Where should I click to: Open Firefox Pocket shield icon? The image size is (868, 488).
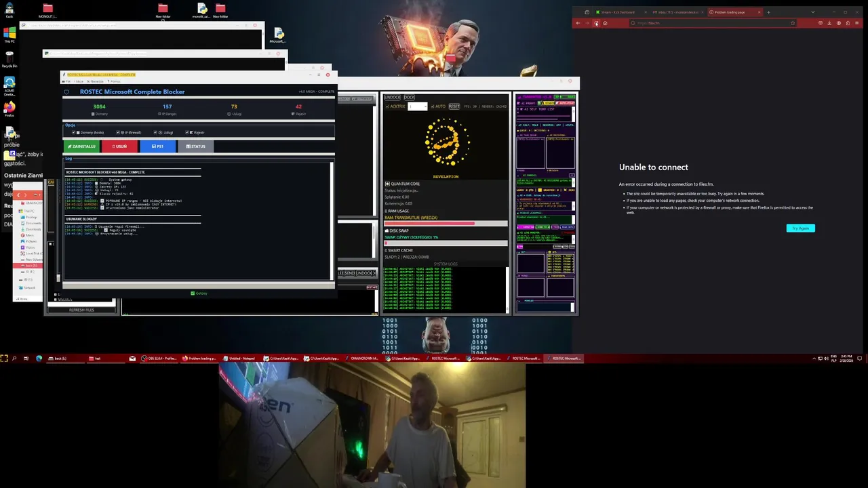[821, 23]
